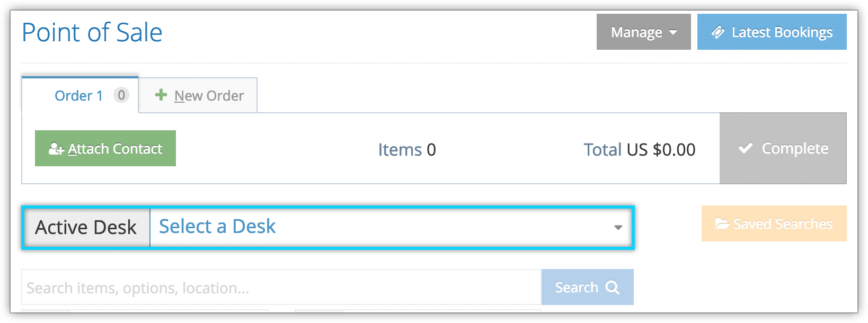Focus the search items, options, location field
Viewport: 868px width, 323px height.
tap(281, 288)
